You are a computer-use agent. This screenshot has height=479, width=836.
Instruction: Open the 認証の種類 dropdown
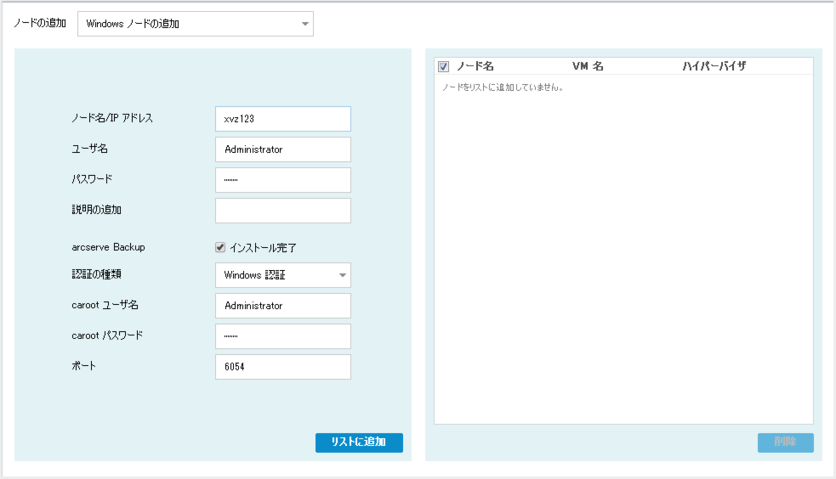283,275
